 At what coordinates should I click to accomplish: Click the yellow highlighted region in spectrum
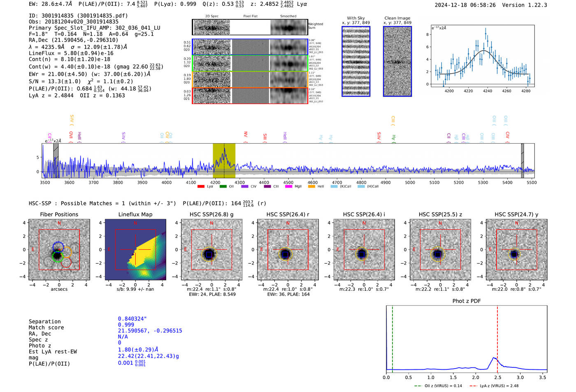224,161
